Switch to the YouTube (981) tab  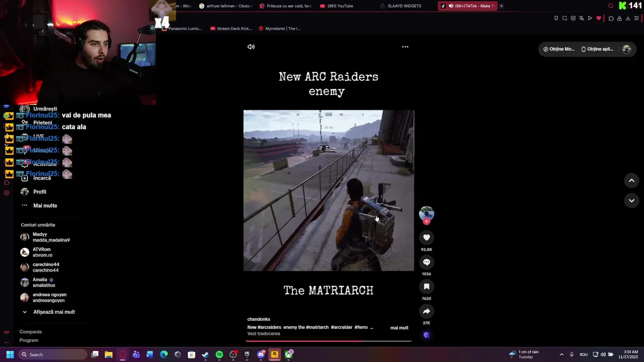tap(337, 6)
